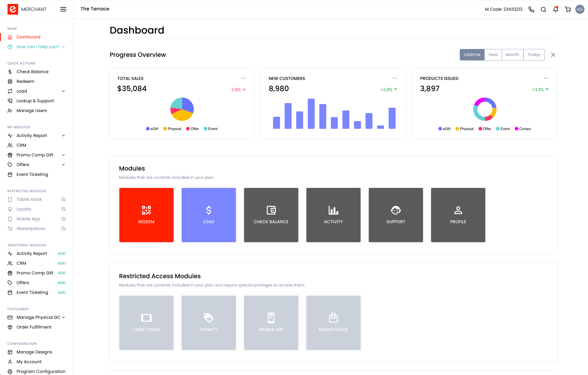
Task: Click the Order Fulfillment box icon
Action: 10,327
